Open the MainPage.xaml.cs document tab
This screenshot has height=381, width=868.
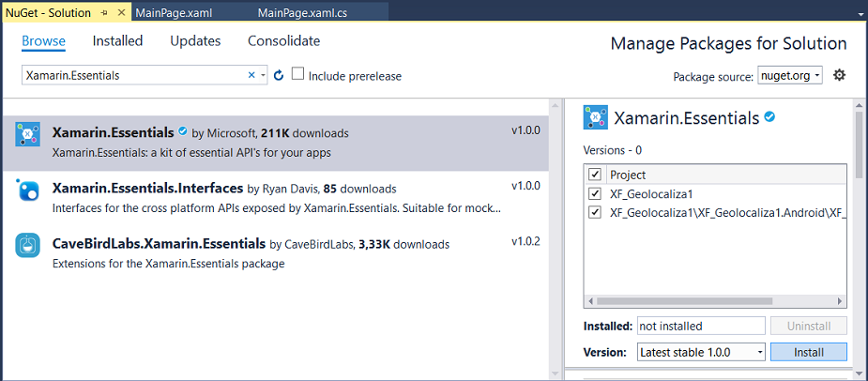tap(302, 13)
